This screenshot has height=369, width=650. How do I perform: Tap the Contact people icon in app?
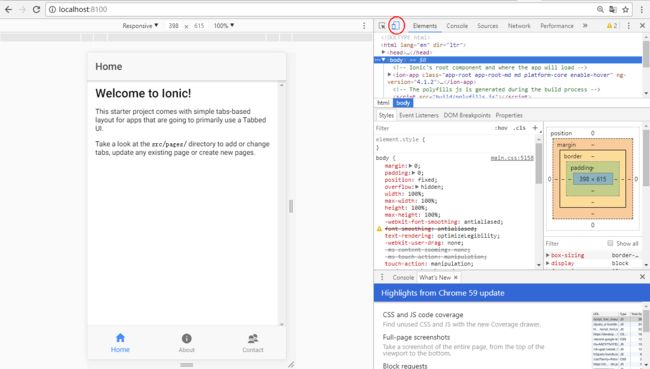point(253,338)
